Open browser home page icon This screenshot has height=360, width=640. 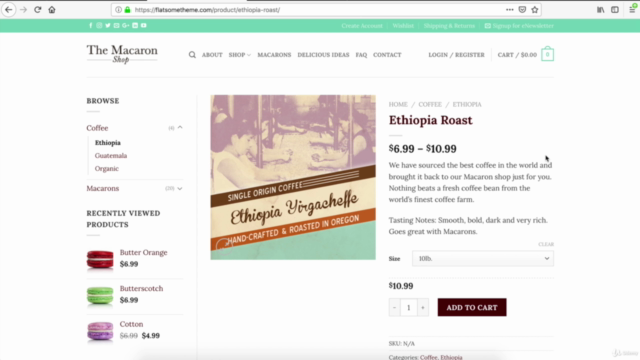(52, 9)
